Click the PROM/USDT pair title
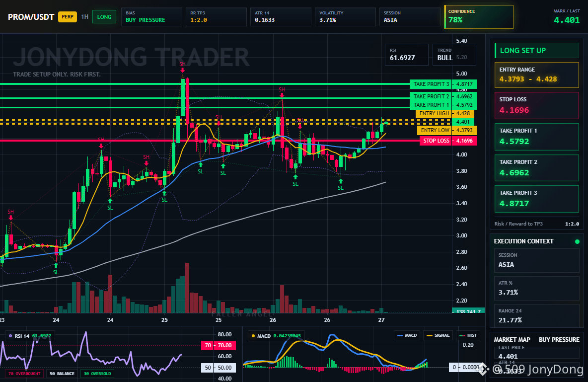Viewport: 588px width, 382px height. (x=31, y=17)
